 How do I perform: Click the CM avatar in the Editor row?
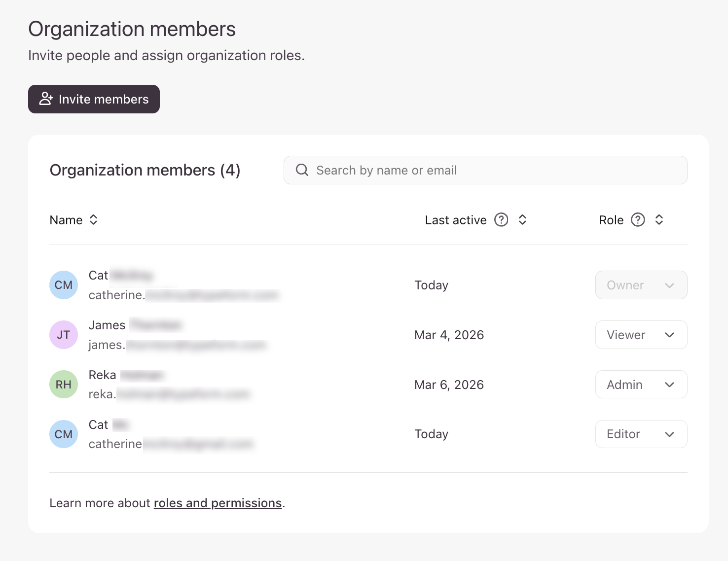(64, 434)
